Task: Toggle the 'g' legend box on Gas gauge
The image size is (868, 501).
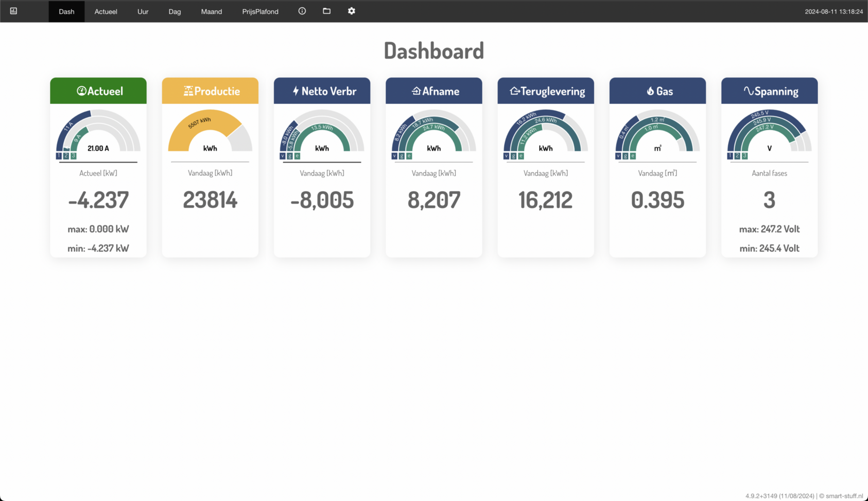Action: click(x=625, y=156)
